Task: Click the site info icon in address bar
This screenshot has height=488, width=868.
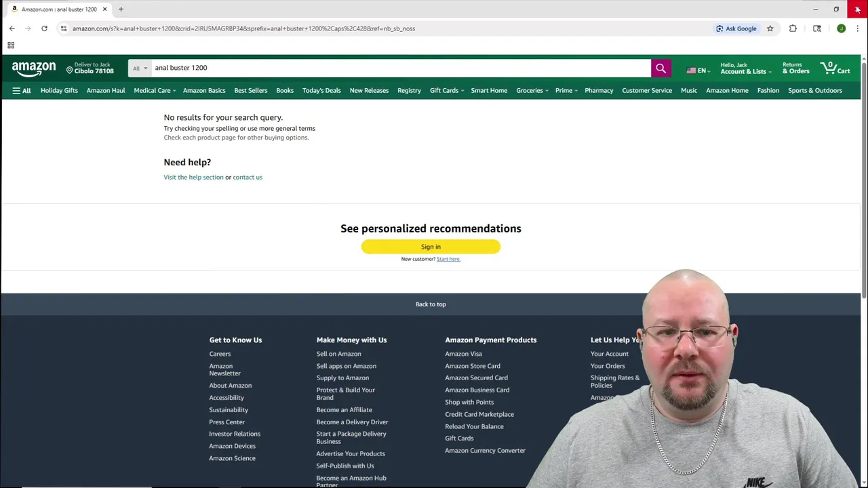Action: click(x=63, y=28)
